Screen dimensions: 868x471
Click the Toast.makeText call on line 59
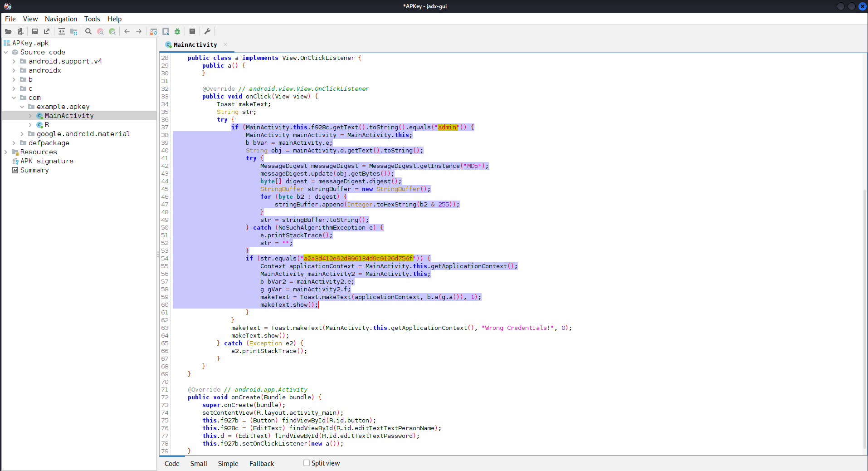[x=325, y=297]
